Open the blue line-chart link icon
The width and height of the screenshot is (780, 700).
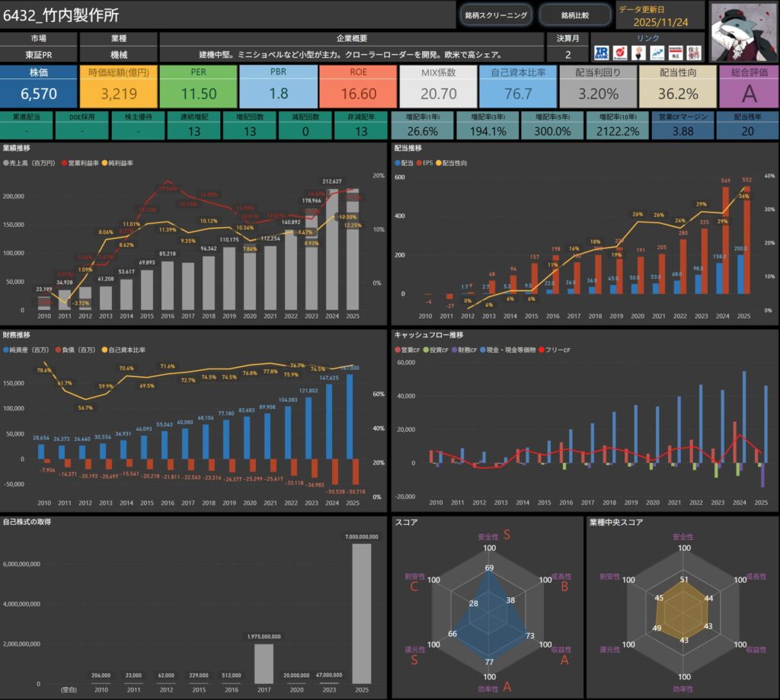click(656, 53)
